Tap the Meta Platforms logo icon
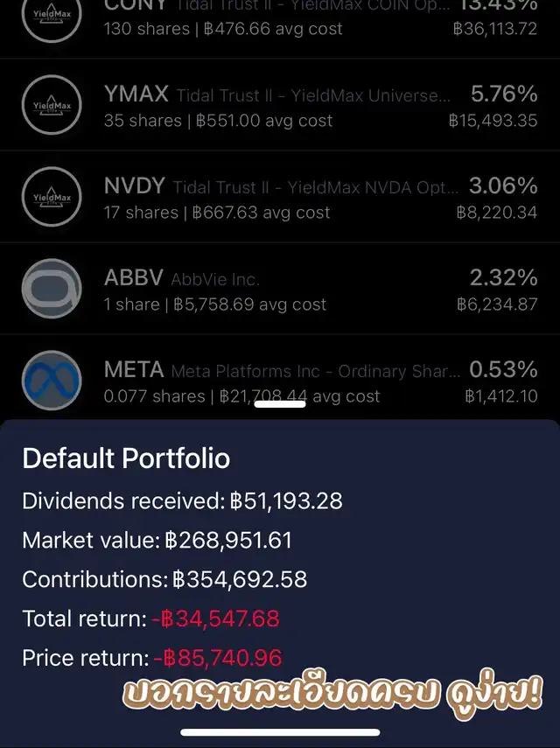This screenshot has height=748, width=560. click(x=51, y=381)
